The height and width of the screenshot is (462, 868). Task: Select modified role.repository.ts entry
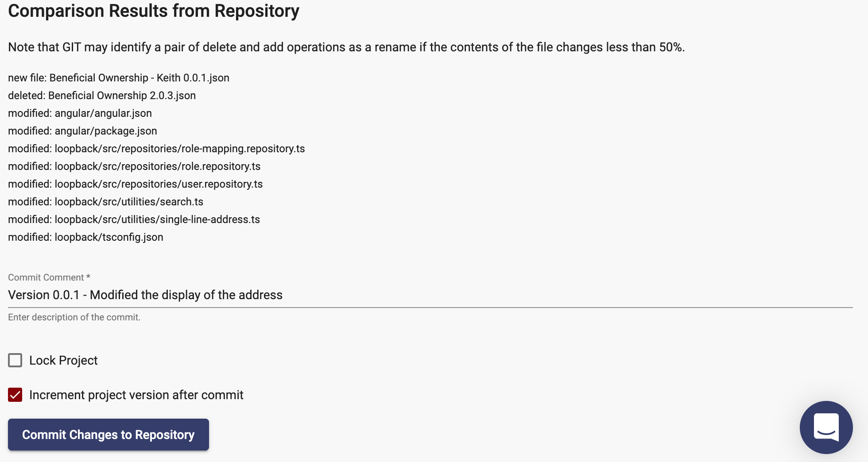point(134,166)
